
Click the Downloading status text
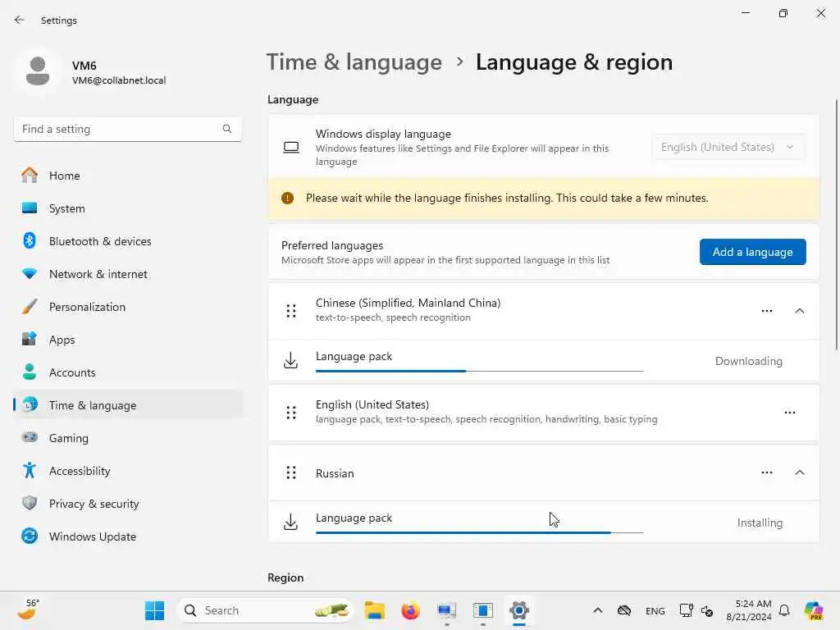pos(748,361)
